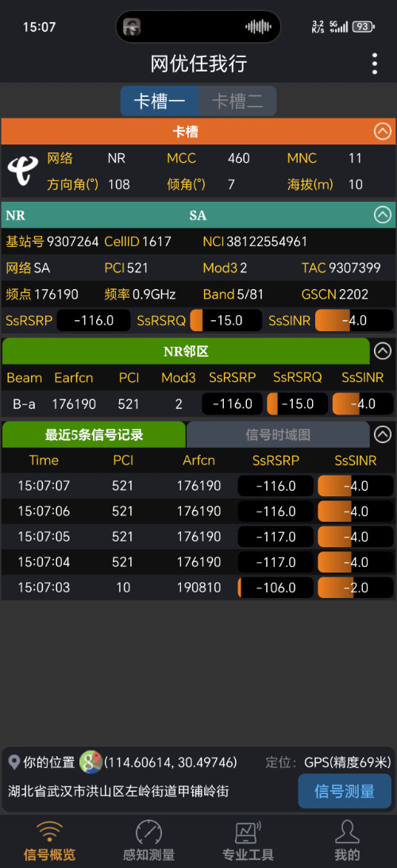Tap the SsSINR -4.0 bar in NR section

(354, 321)
